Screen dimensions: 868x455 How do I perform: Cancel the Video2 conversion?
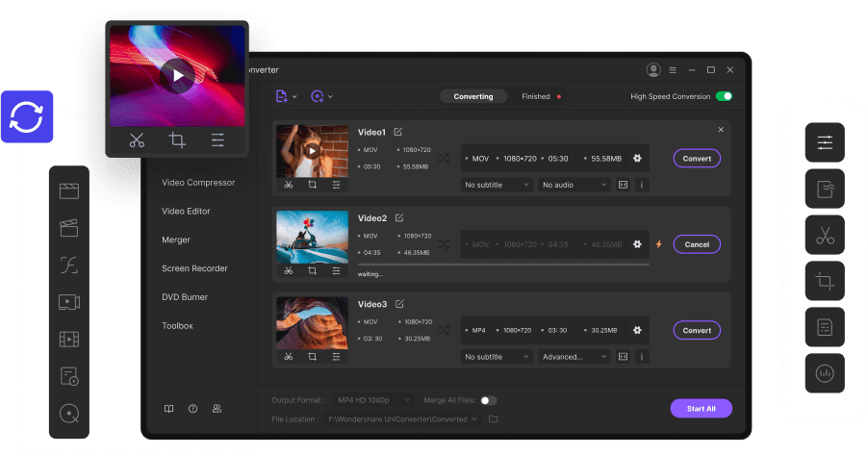coord(697,244)
